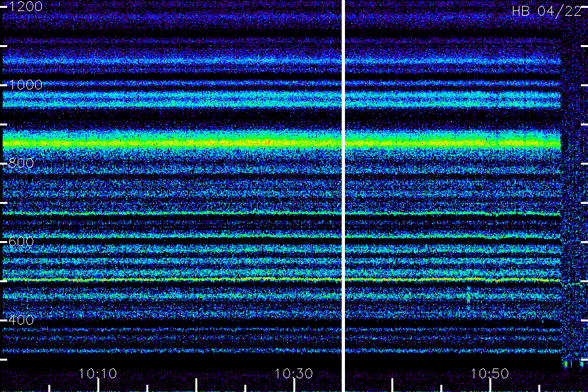The image size is (588, 392).
Task: Click the 600 frequency axis label
Action: click(x=21, y=242)
